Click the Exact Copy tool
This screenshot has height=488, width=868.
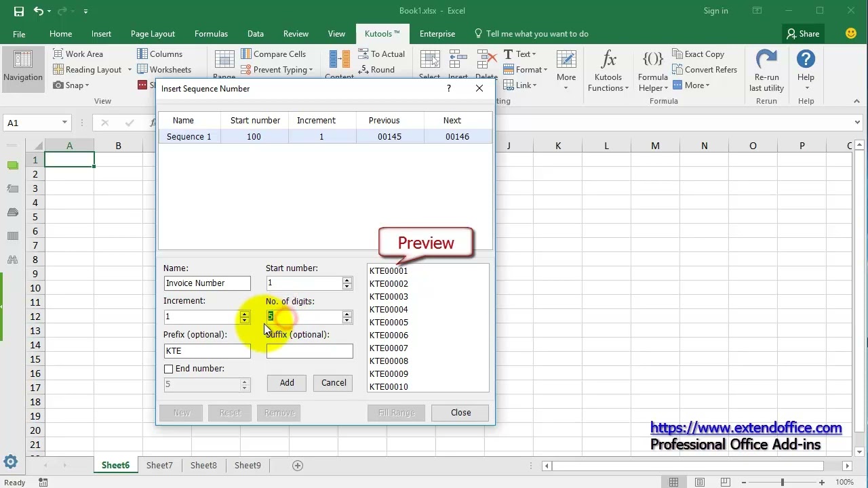pyautogui.click(x=698, y=54)
